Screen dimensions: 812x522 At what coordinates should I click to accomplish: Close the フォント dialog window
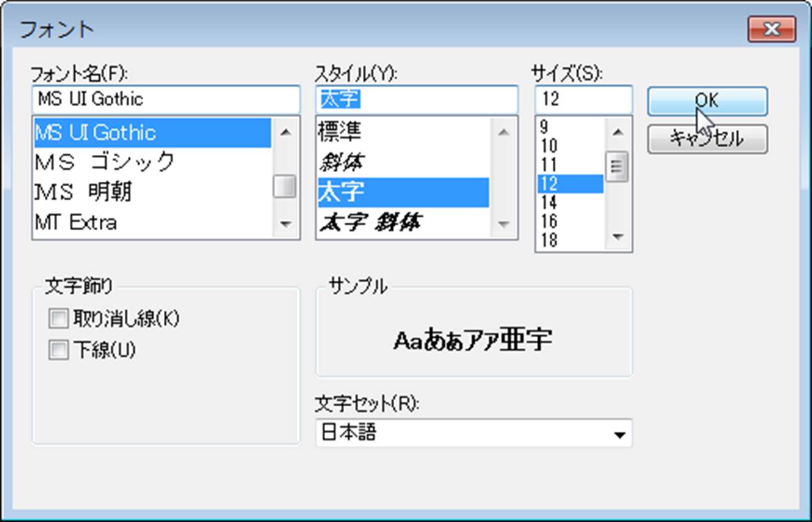pyautogui.click(x=771, y=29)
